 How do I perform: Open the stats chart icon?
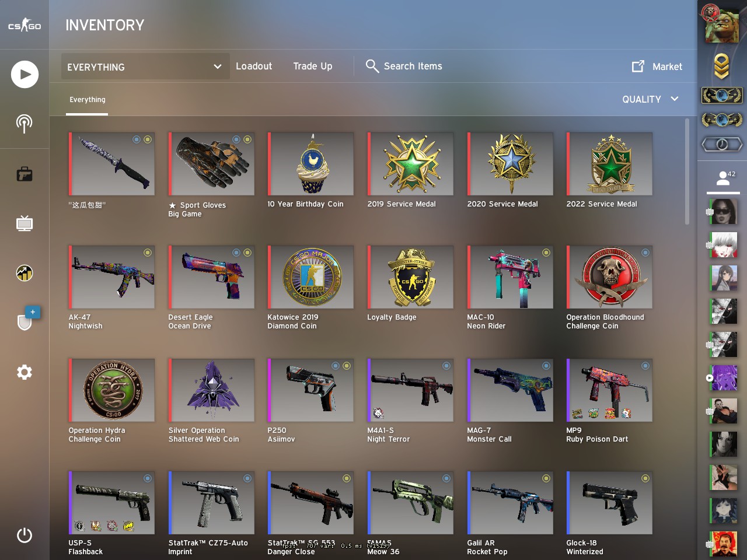pos(25,273)
